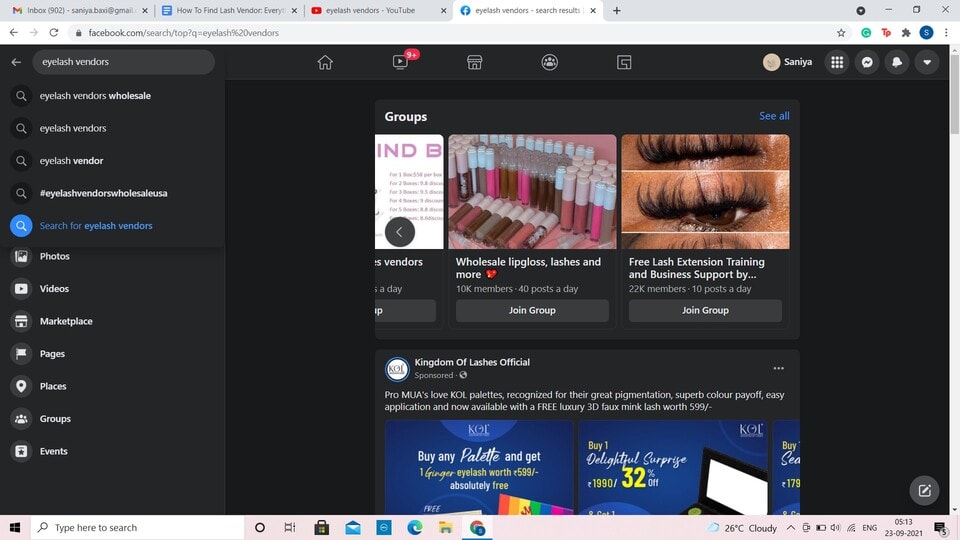This screenshot has width=960, height=540.
Task: Filter results by Events
Action: [113, 451]
